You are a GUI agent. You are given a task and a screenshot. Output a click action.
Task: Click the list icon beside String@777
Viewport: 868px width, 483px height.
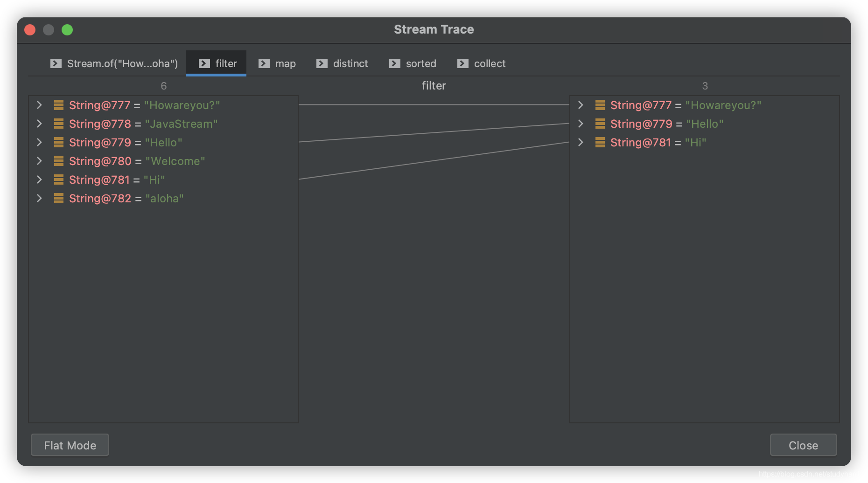[x=59, y=105]
